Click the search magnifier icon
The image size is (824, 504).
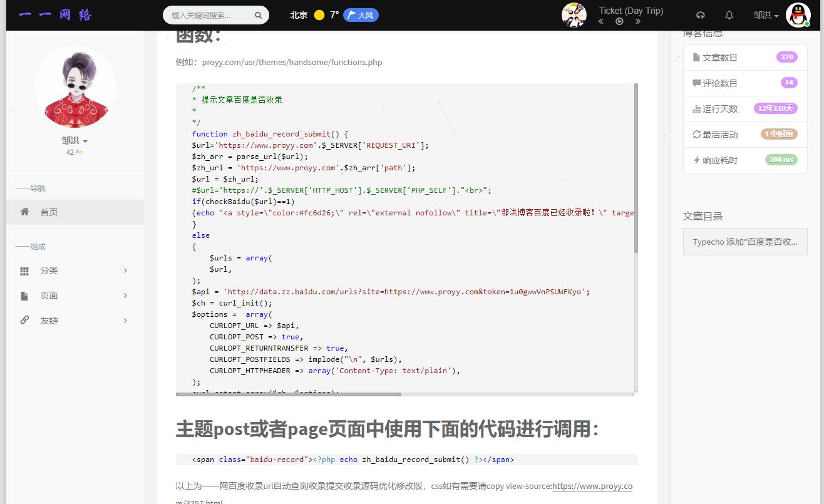coord(259,15)
